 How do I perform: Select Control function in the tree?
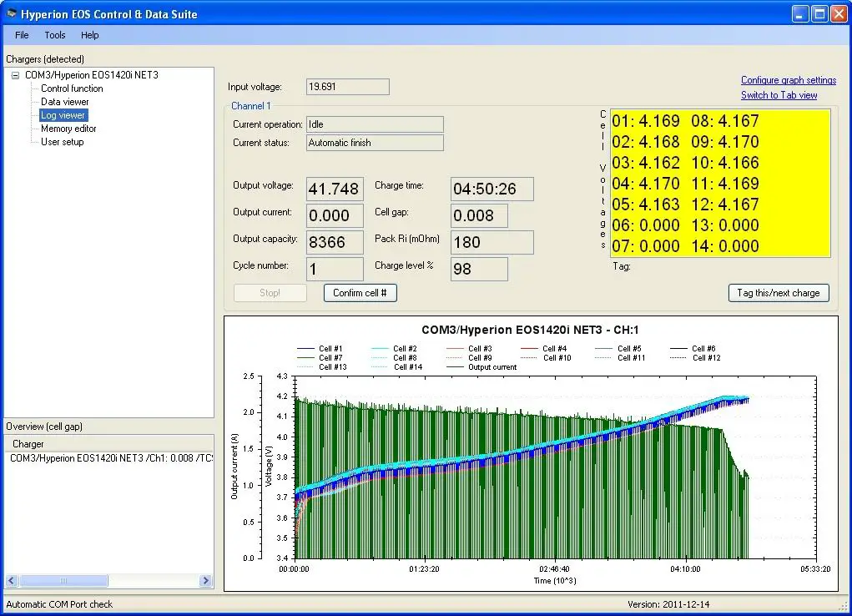pyautogui.click(x=72, y=88)
